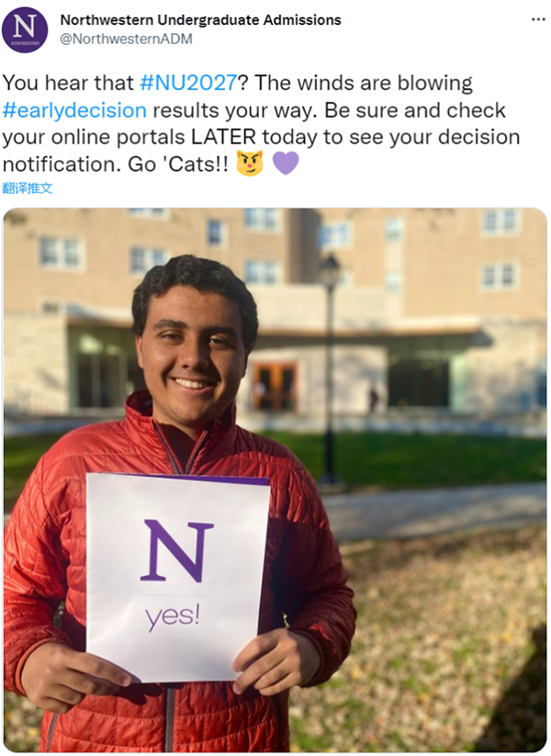The image size is (551, 756).
Task: Click the orange wooden doors in the background
Action: (274, 387)
